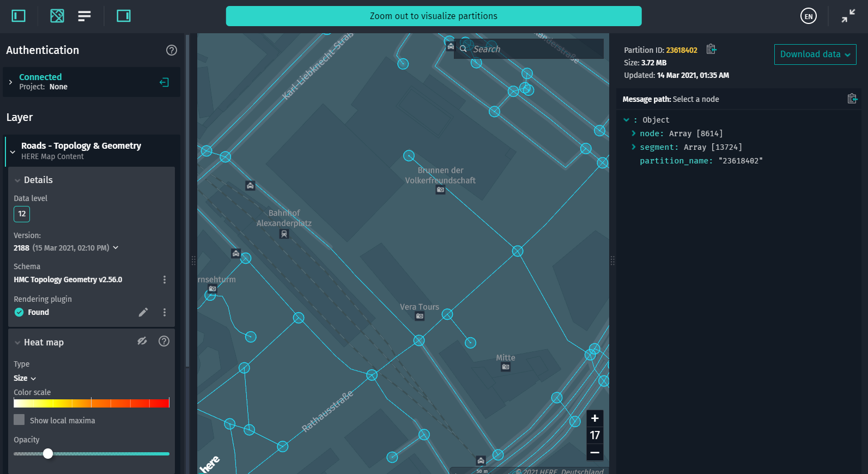This screenshot has width=868, height=474.
Task: Log out using the sign-out icon
Action: click(164, 82)
